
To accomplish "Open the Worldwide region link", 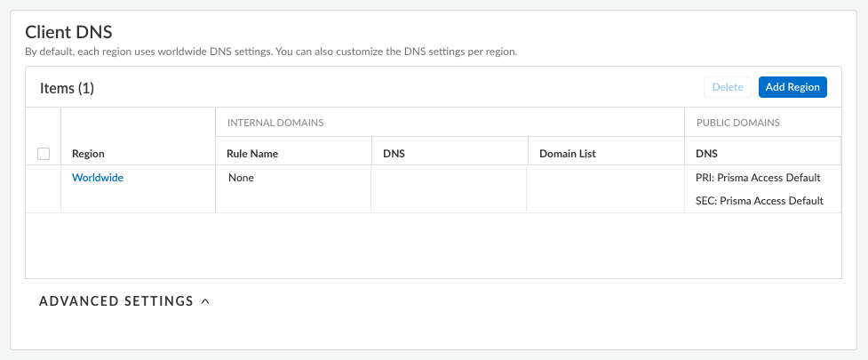I will tap(98, 178).
